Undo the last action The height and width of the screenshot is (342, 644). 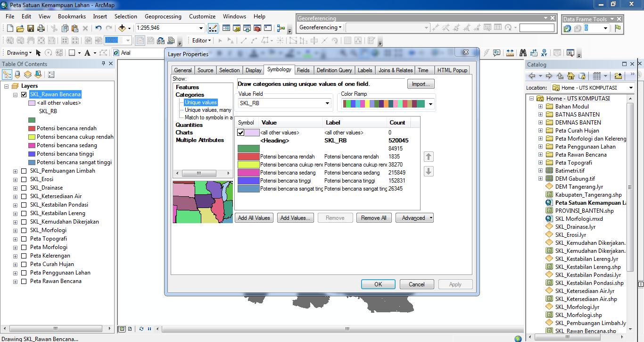tap(99, 28)
